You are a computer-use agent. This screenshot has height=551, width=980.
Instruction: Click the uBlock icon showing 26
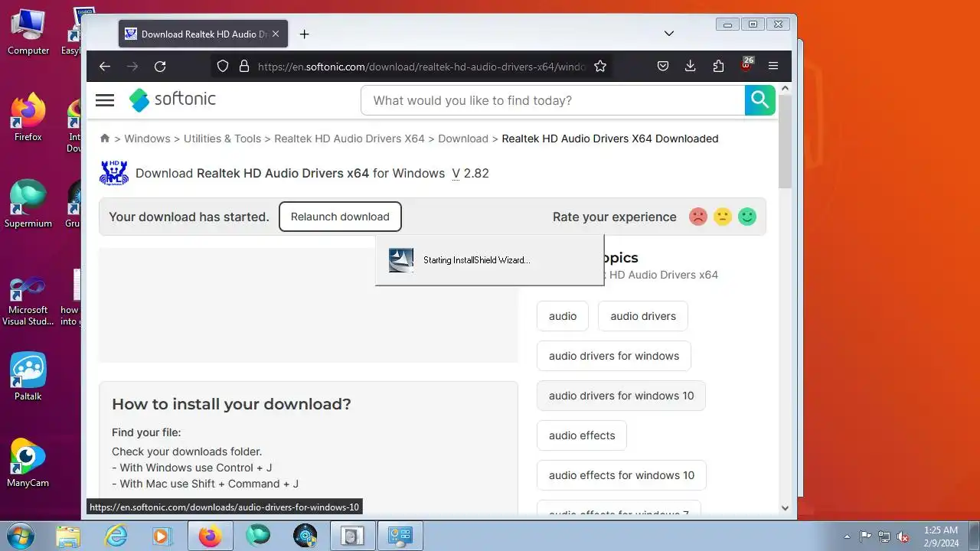tap(746, 65)
